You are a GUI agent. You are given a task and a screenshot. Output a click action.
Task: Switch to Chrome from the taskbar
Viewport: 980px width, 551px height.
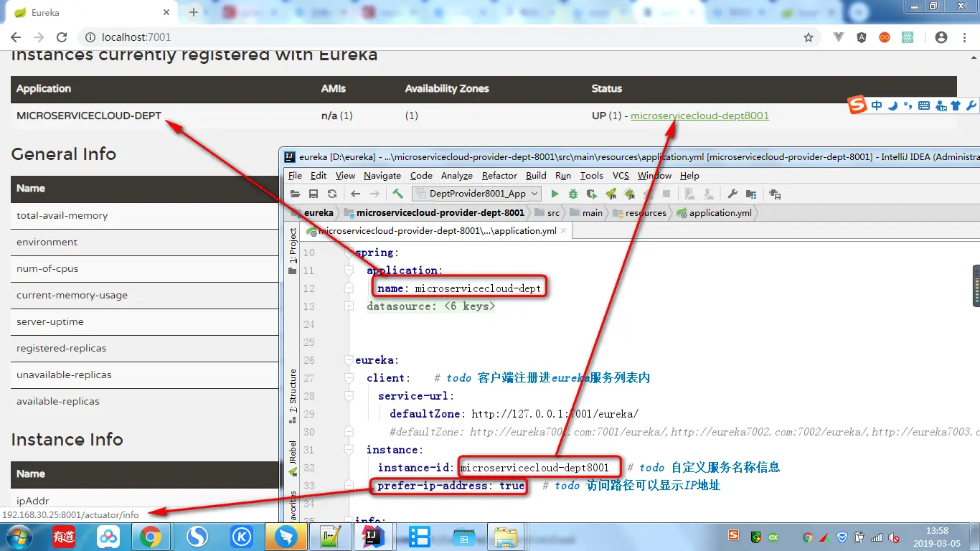pyautogui.click(x=150, y=536)
